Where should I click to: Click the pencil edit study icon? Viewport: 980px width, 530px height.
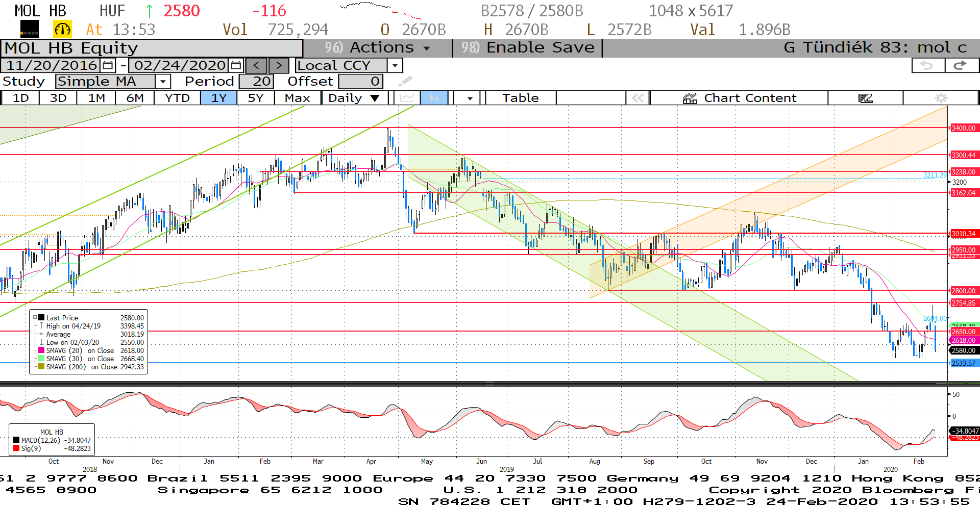pos(405,81)
